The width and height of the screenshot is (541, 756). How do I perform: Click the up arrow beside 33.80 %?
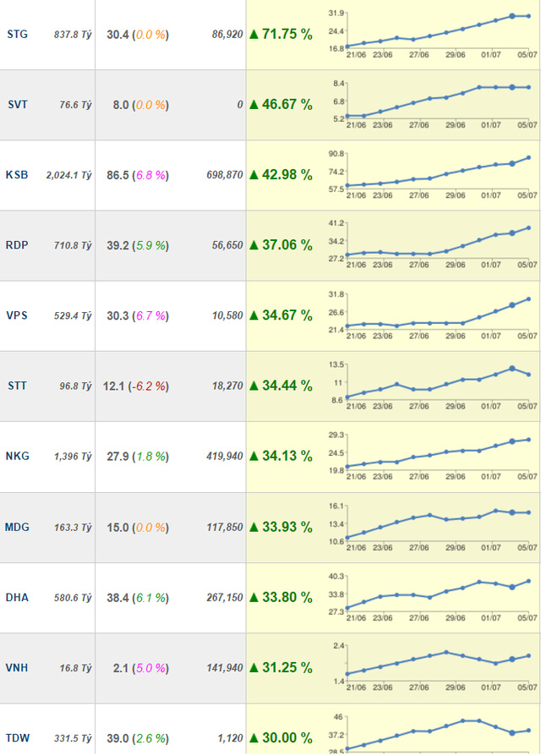coord(254,597)
